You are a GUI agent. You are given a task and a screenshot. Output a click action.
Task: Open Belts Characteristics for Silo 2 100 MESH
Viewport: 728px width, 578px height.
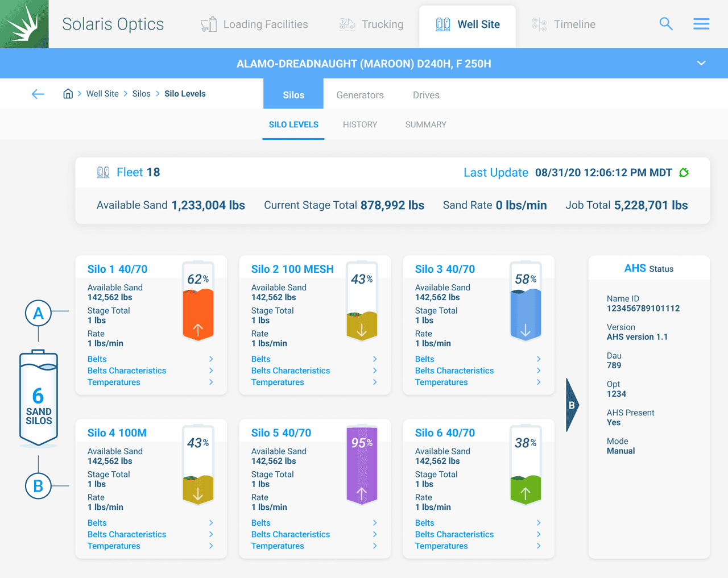pos(291,371)
